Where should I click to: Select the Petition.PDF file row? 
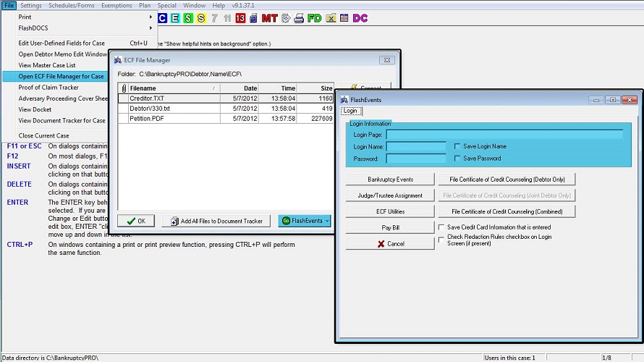click(226, 118)
